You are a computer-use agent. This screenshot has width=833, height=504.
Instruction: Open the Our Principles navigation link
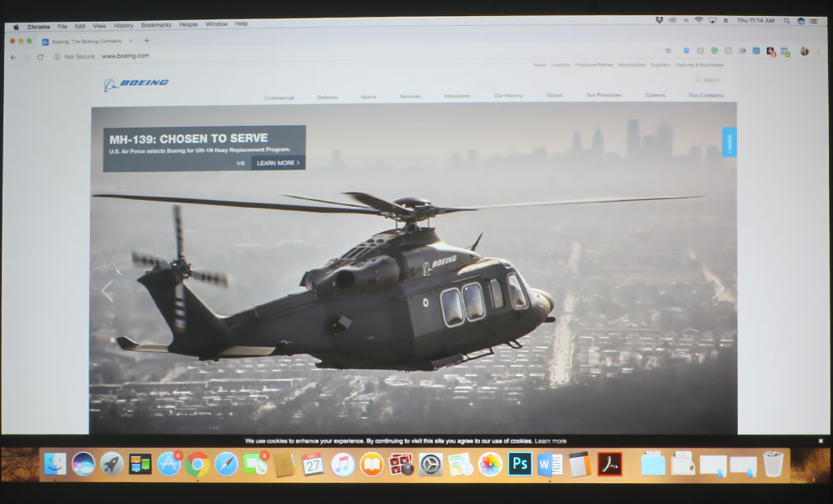[x=604, y=95]
